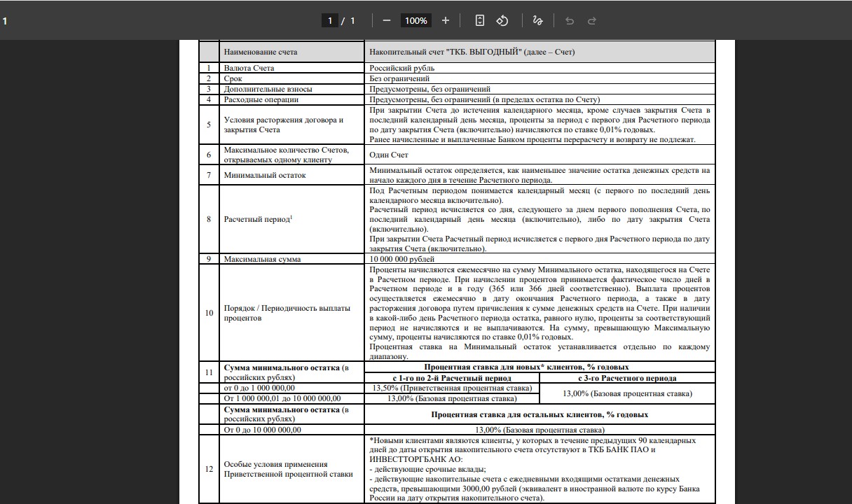Image resolution: width=852 pixels, height=504 pixels.
Task: Click the undo arrow in the toolbar
Action: point(570,20)
